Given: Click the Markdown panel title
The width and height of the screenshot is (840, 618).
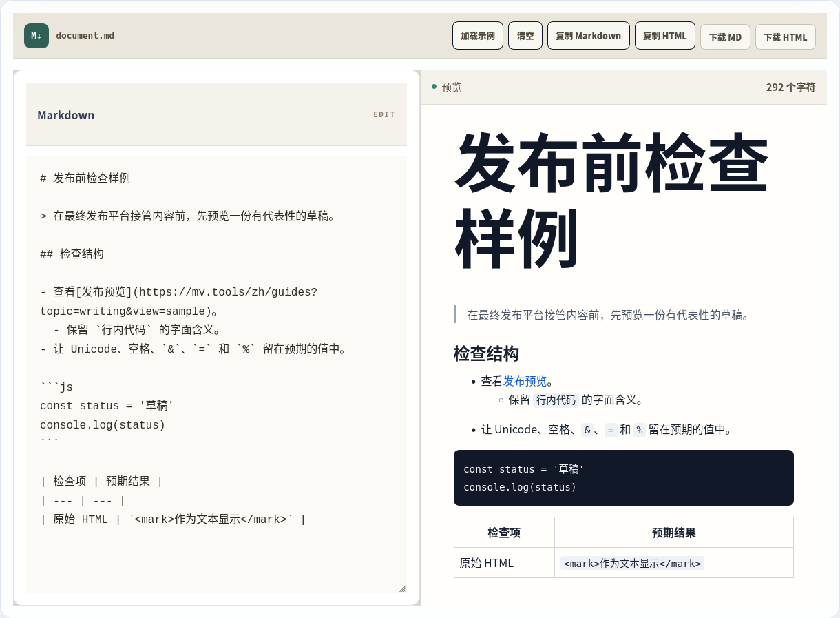Looking at the screenshot, I should point(66,115).
